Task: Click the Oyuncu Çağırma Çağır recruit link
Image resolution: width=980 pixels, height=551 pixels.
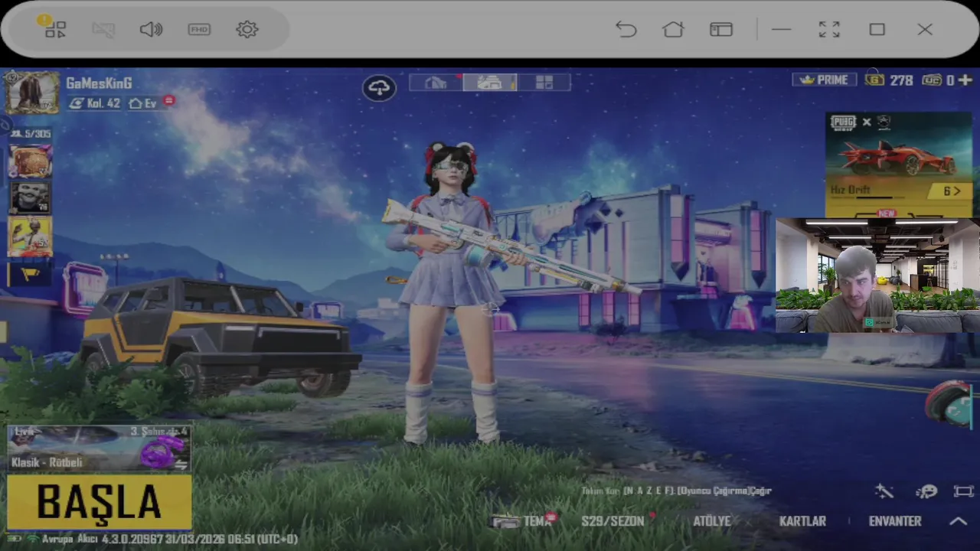Action: point(724,491)
